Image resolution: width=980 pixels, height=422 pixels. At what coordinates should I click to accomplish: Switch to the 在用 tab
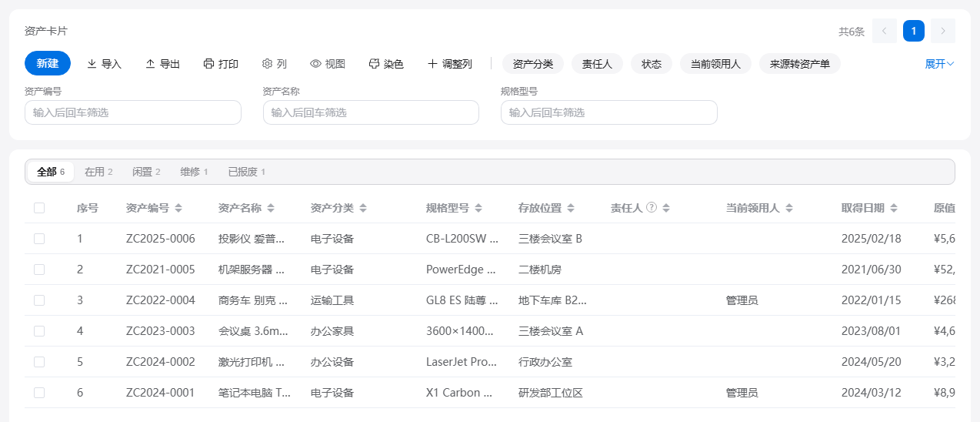(x=98, y=172)
